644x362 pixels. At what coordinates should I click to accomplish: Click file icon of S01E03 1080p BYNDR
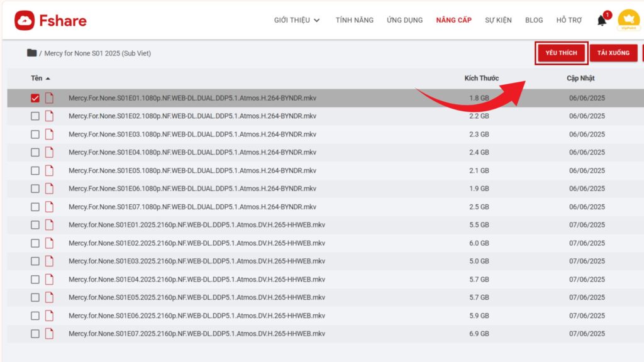[49, 134]
